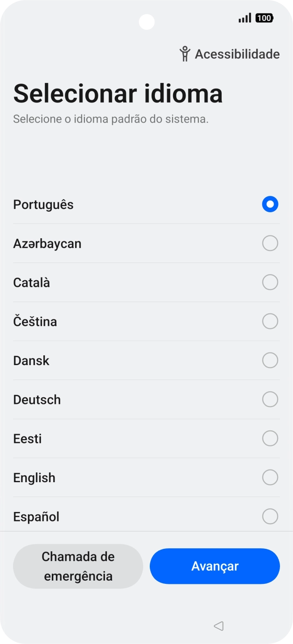Tap the back navigation triangle icon

218,626
